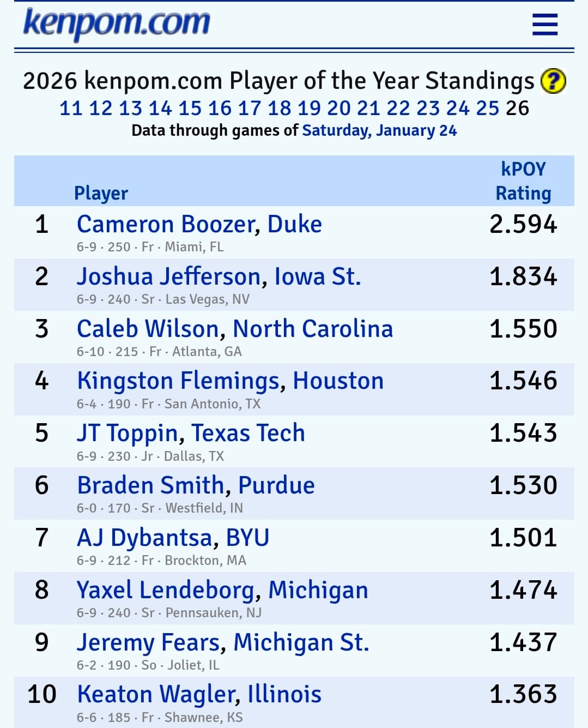
Task: Click the yellow question mark help icon
Action: (553, 81)
